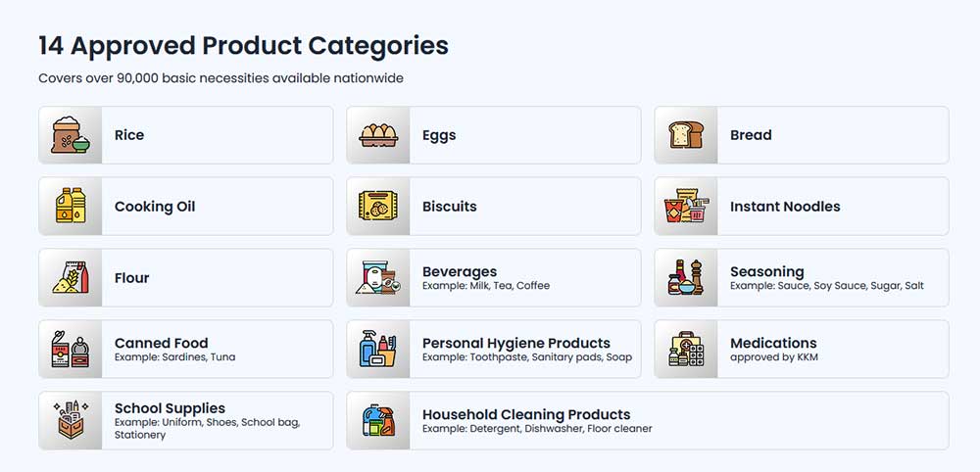Image resolution: width=980 pixels, height=472 pixels.
Task: Click the 14 Approved Product Categories heading
Action: click(x=244, y=46)
